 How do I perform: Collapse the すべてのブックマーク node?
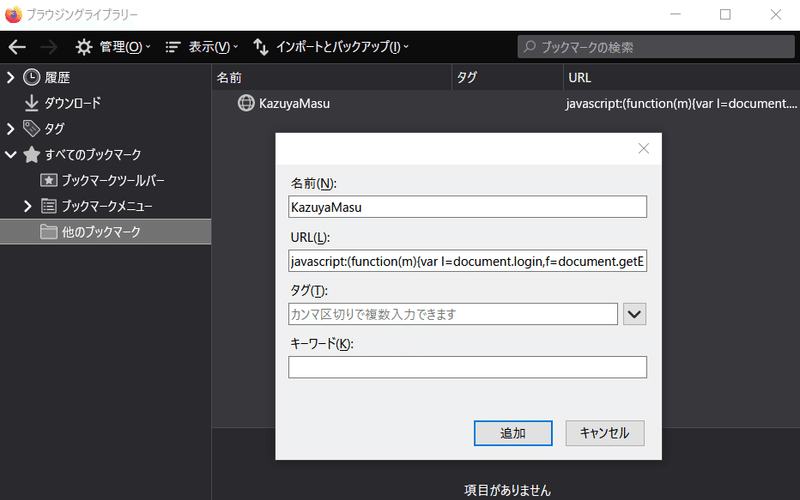[11, 155]
